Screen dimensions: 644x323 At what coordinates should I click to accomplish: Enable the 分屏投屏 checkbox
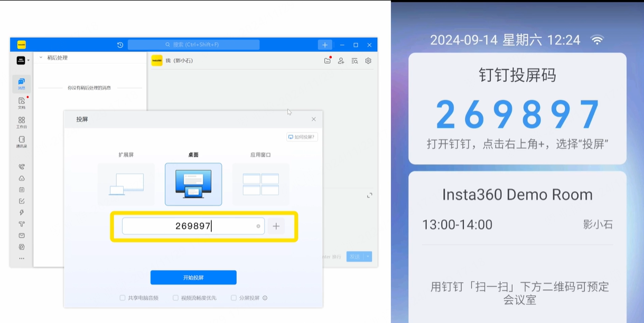pyautogui.click(x=234, y=298)
